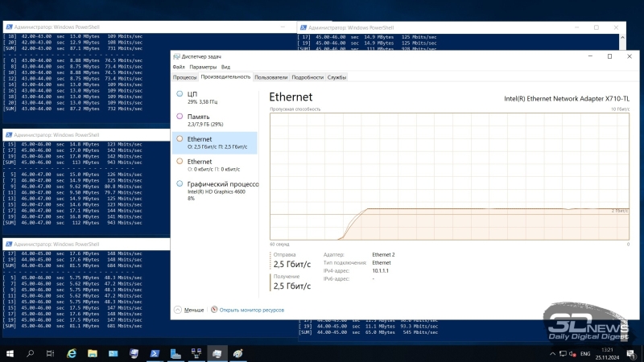
Task: Click the Task Manager title bar icon
Action: 177,56
